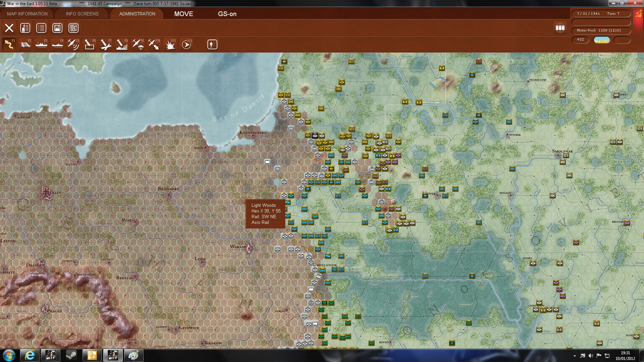Open the commander report icon with person
This screenshot has height=362, width=644.
[x=25, y=28]
